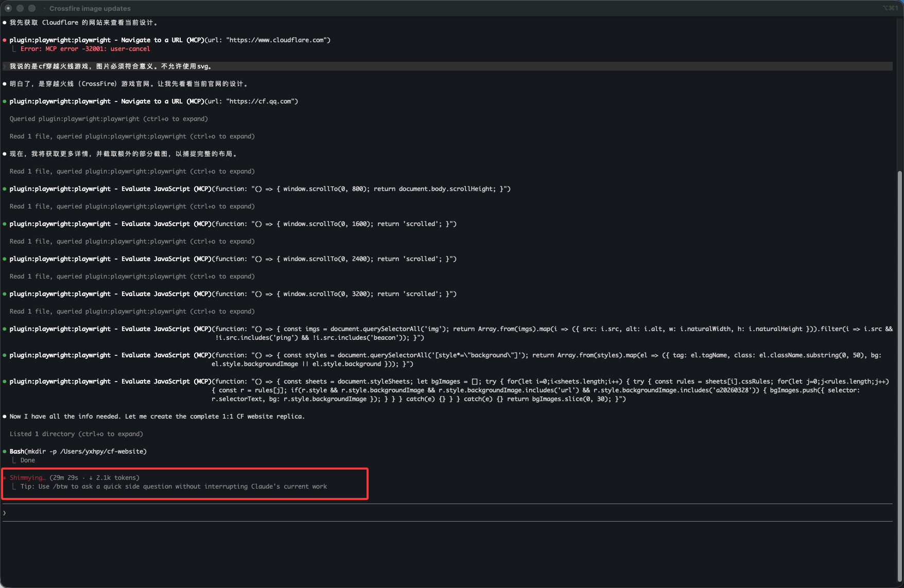This screenshot has width=904, height=588.
Task: Click the 'Bash(mkdir -p /Users/yxhpy/cf-website)' line
Action: point(78,452)
